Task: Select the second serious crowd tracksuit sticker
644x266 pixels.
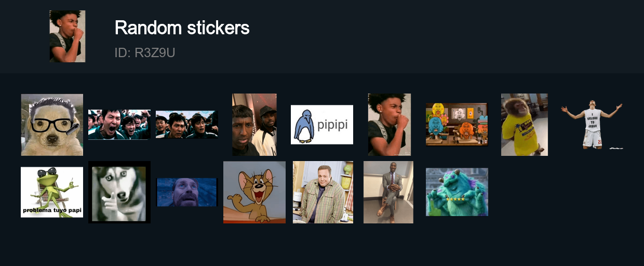Action: click(187, 125)
